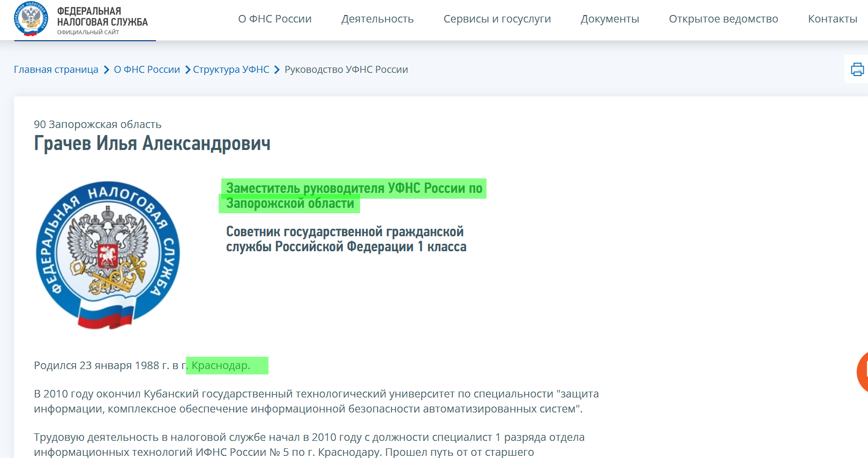The width and height of the screenshot is (868, 458).
Task: Click the paragraph starting 'В 2010 году окончил'
Action: [316, 401]
